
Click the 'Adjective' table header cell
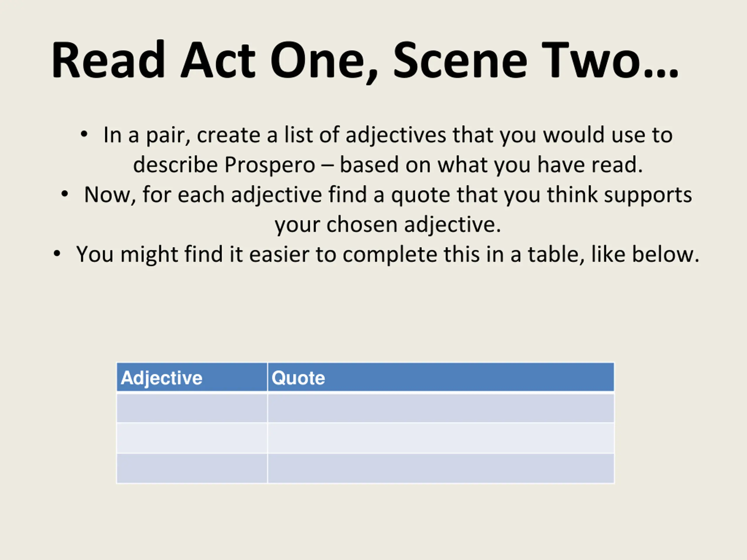click(192, 377)
